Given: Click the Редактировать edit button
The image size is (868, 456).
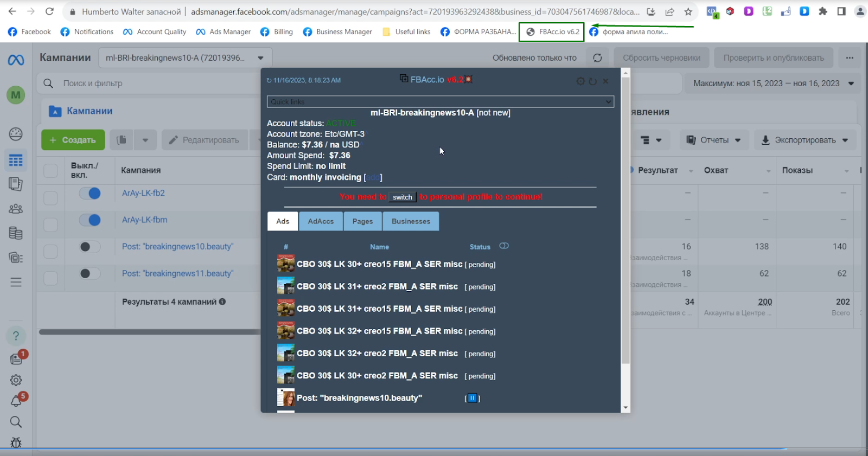Looking at the screenshot, I should pos(205,140).
